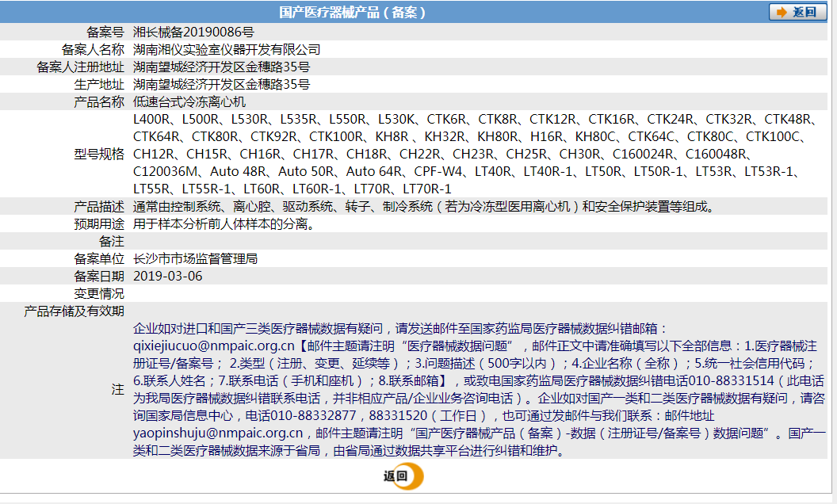Click the 产品描述 label
This screenshot has height=504, width=837.
point(99,207)
